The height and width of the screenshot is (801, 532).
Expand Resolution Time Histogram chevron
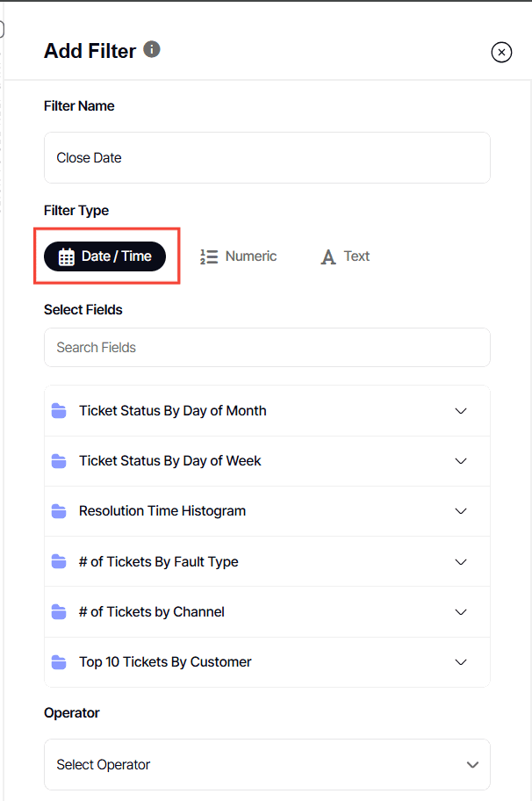[461, 511]
